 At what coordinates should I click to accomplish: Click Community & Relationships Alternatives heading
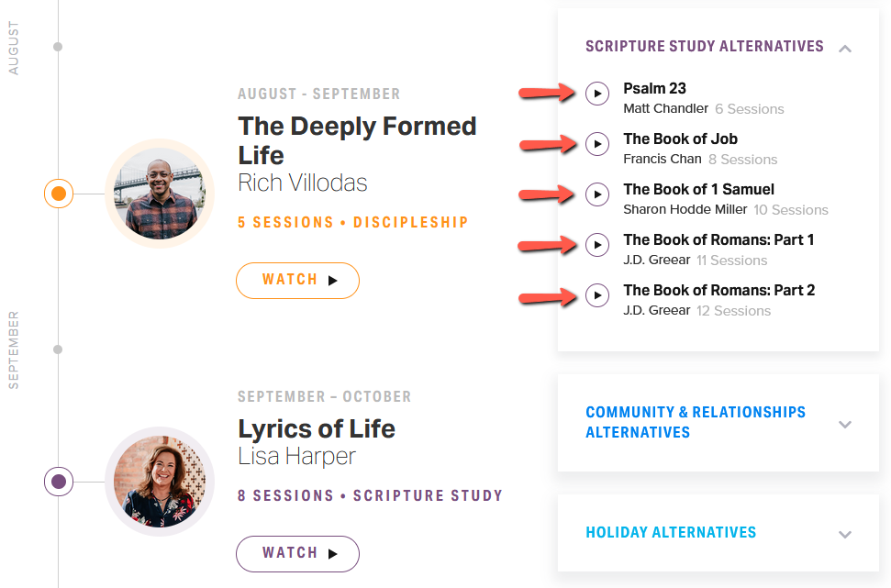pos(695,422)
